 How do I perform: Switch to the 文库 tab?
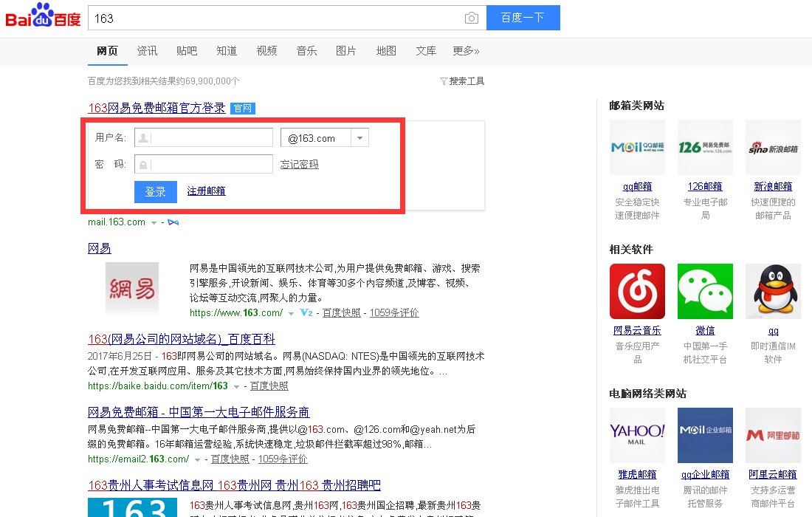(x=426, y=51)
